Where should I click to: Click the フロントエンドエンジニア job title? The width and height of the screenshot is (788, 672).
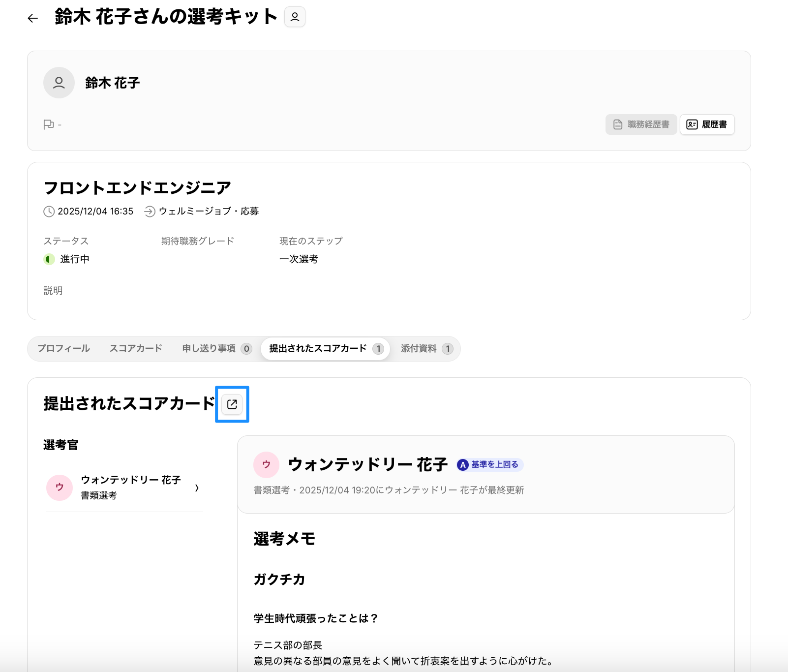pos(137,188)
